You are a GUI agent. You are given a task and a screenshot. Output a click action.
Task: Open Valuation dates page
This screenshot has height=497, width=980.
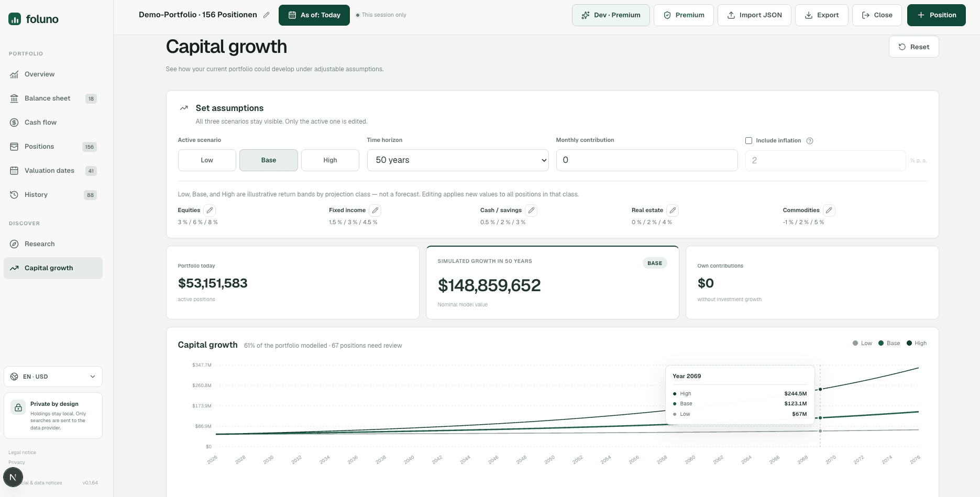click(53, 171)
